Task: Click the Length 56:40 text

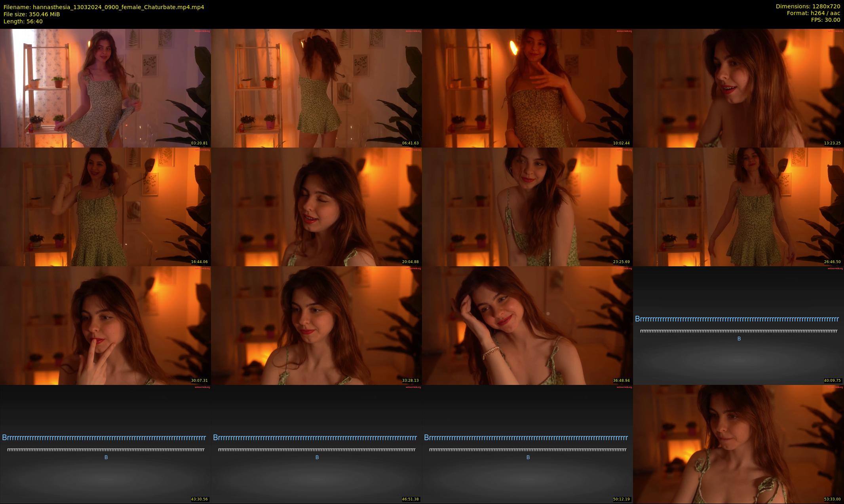Action: coord(23,21)
